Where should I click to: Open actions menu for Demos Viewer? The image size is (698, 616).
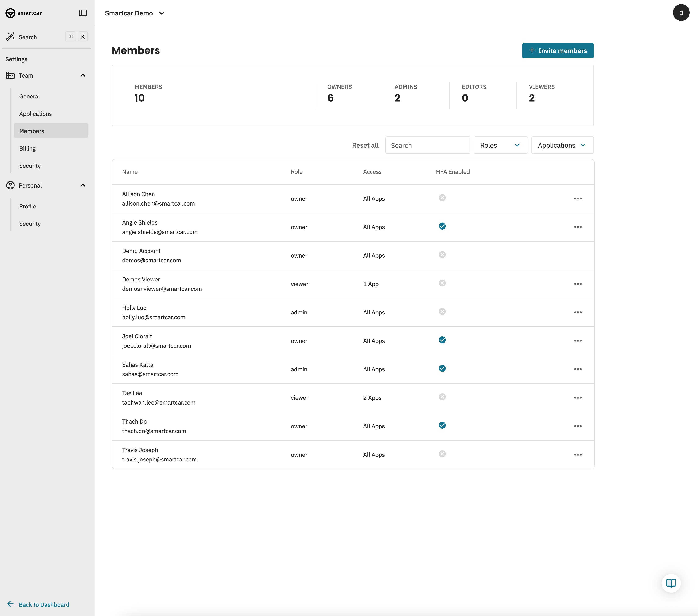tap(578, 284)
